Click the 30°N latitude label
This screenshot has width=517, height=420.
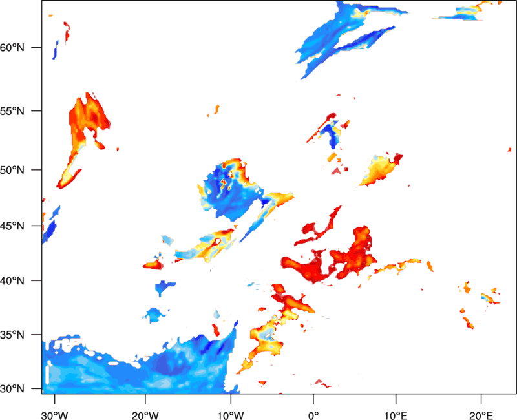(12, 389)
